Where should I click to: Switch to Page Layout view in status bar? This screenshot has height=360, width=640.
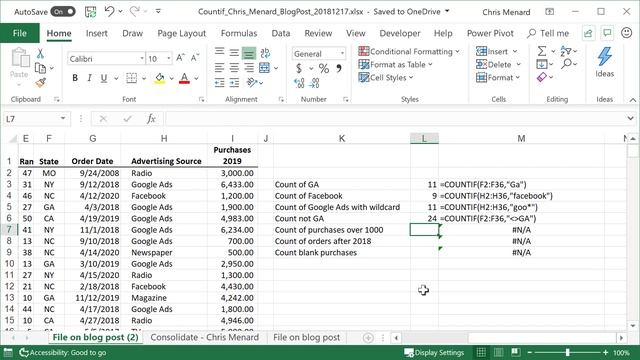[x=498, y=352]
